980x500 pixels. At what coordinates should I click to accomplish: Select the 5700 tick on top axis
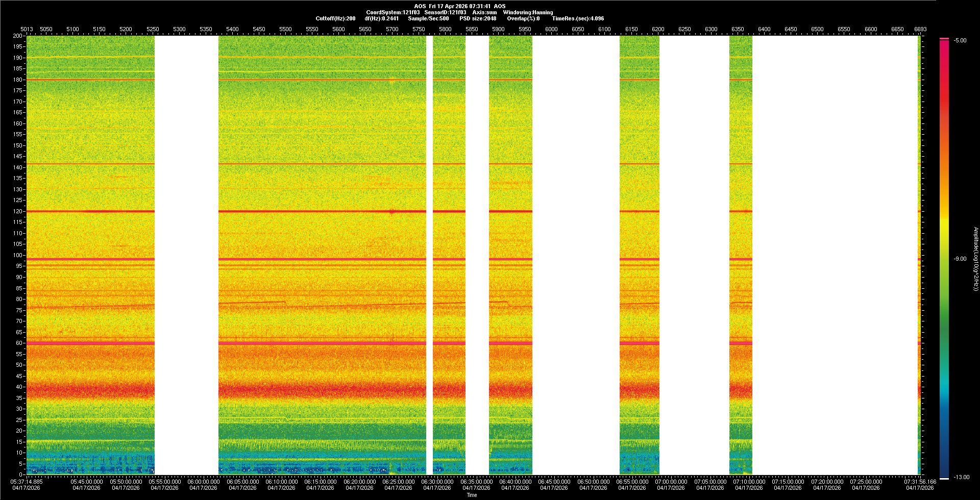(392, 30)
